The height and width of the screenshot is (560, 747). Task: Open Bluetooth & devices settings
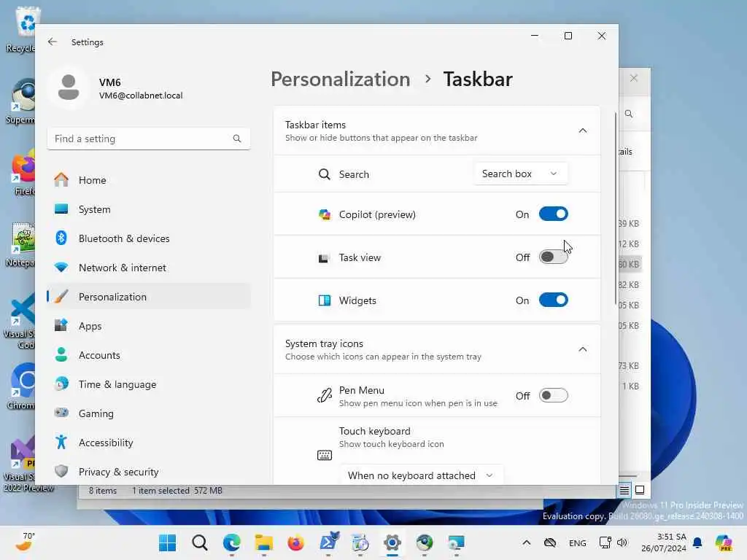(149, 238)
